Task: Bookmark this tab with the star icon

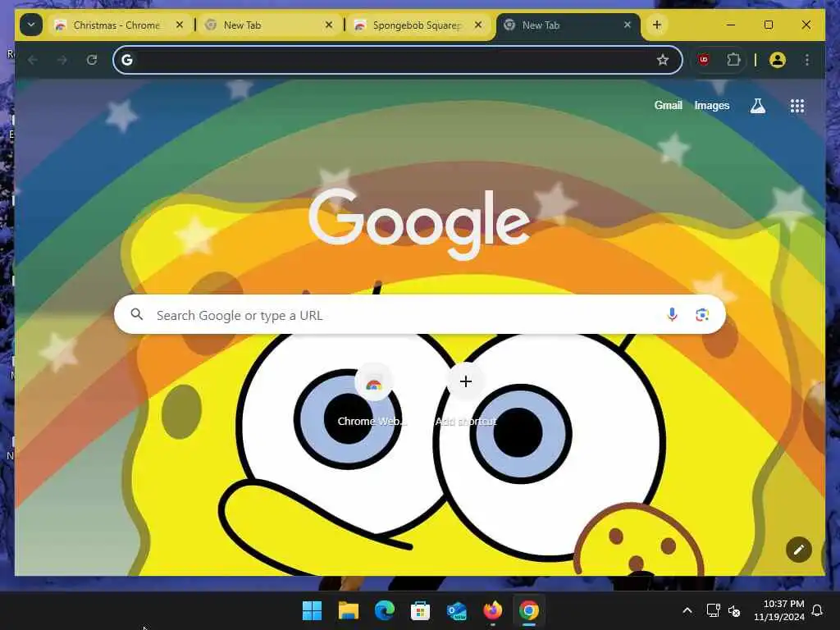Action: click(x=663, y=60)
